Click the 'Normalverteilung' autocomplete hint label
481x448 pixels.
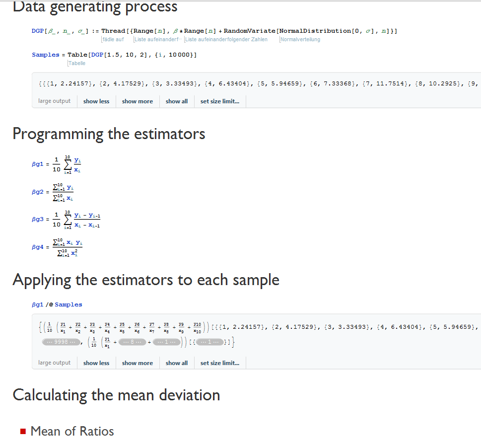click(300, 39)
